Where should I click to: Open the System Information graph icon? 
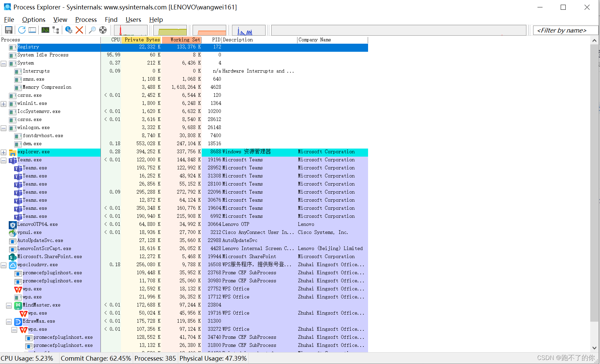pyautogui.click(x=45, y=30)
